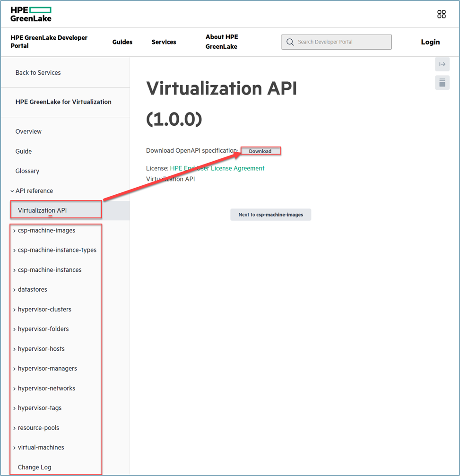Viewport: 460px width, 476px height.
Task: Click the search magnifier icon
Action: [x=290, y=42]
